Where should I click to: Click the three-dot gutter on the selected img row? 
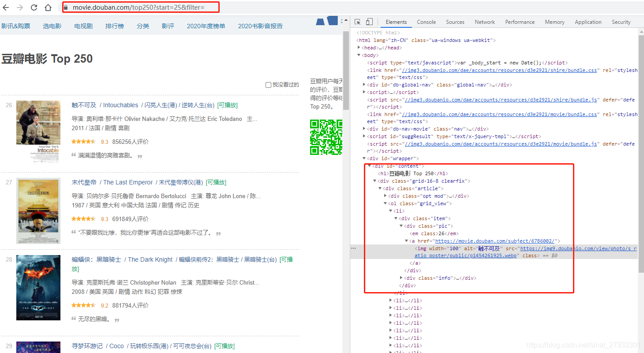[353, 248]
